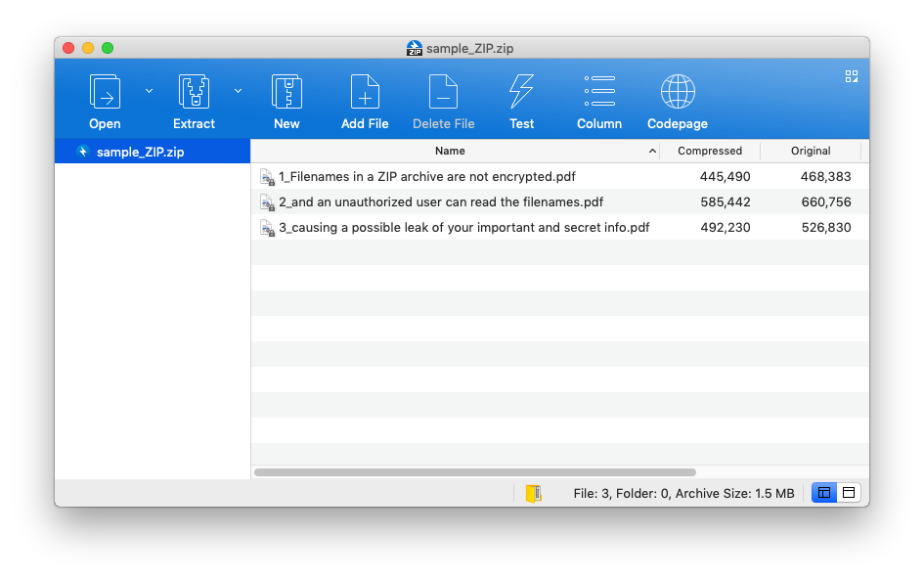The height and width of the screenshot is (579, 924).
Task: Sort by the Original column header
Action: point(811,152)
